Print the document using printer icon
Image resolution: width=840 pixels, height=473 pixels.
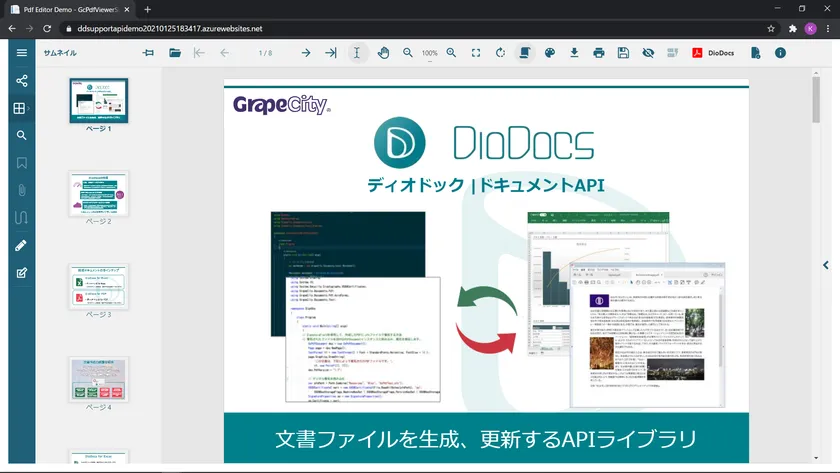598,53
